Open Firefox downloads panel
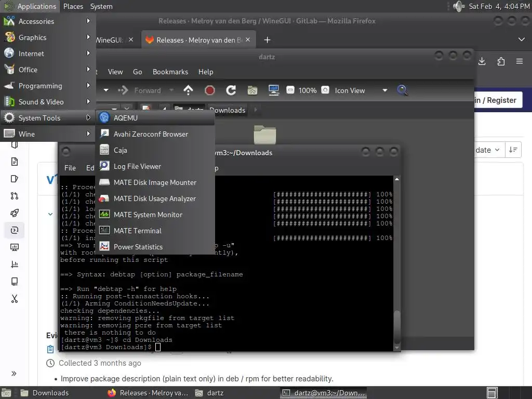The image size is (532, 399). pos(482,61)
